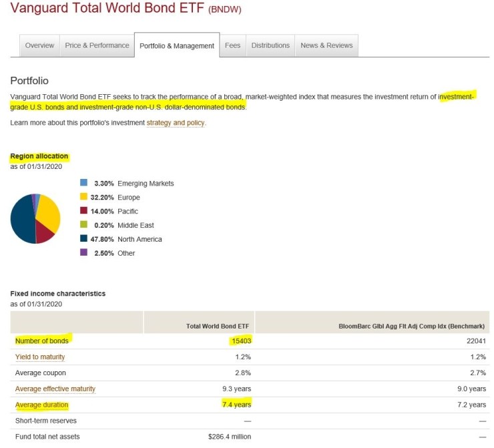The height and width of the screenshot is (448, 494).
Task: Select Portfolio & Management tab
Action: 177,45
